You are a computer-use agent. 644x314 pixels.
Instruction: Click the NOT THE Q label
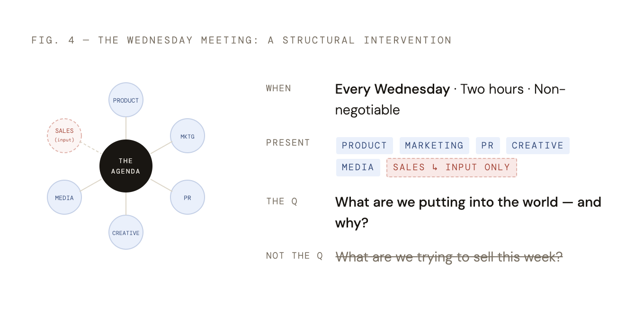click(294, 256)
